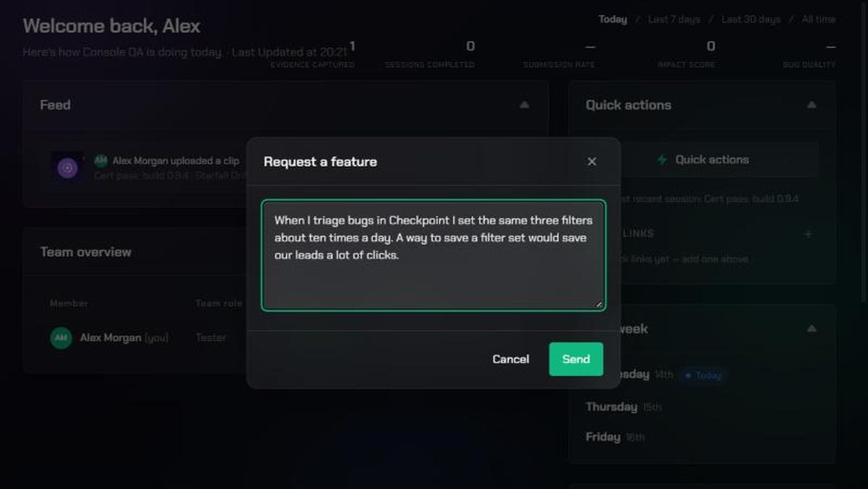868x489 pixels.
Task: Click the Evidence Captured stat
Action: pyautogui.click(x=312, y=55)
